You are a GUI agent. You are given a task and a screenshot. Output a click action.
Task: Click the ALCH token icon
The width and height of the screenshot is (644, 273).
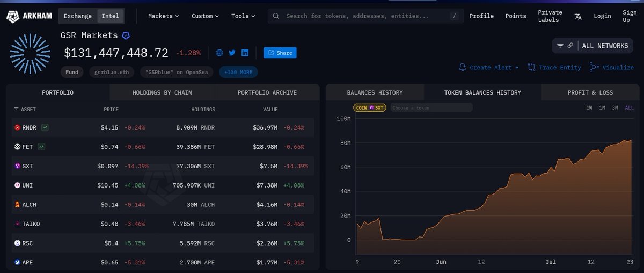pos(17,205)
